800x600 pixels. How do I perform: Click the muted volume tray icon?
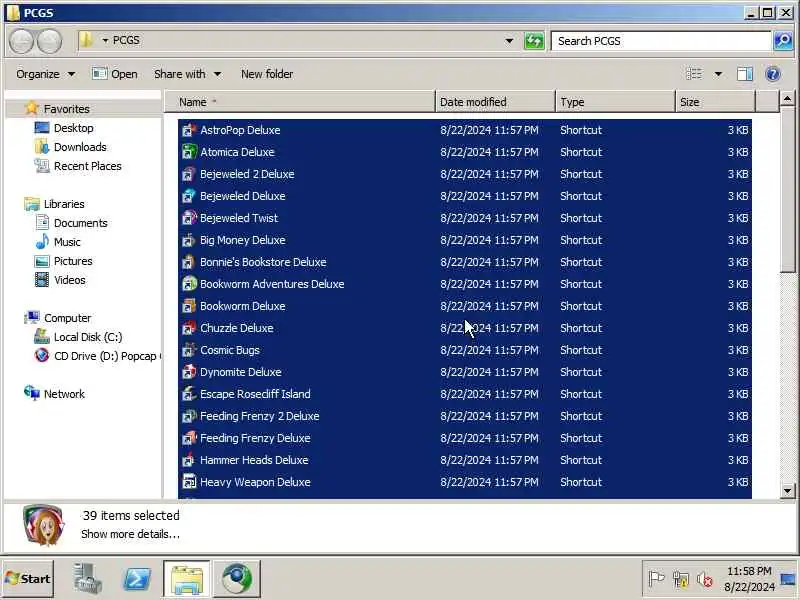tap(705, 580)
